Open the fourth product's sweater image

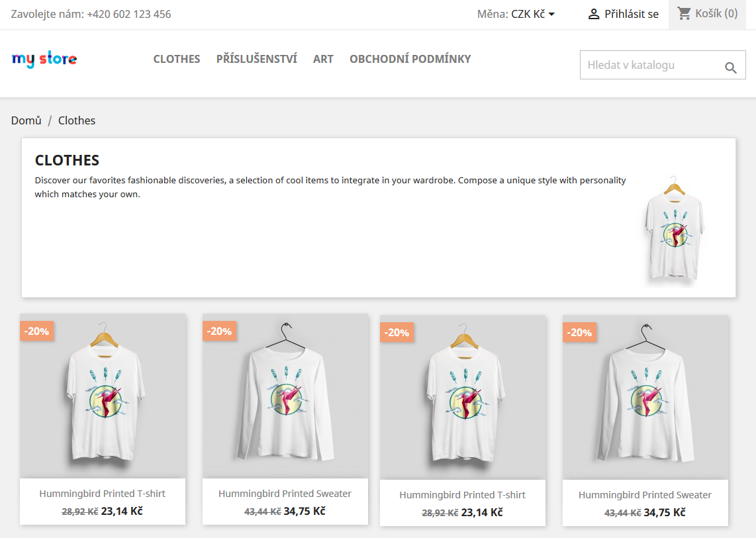[645, 397]
